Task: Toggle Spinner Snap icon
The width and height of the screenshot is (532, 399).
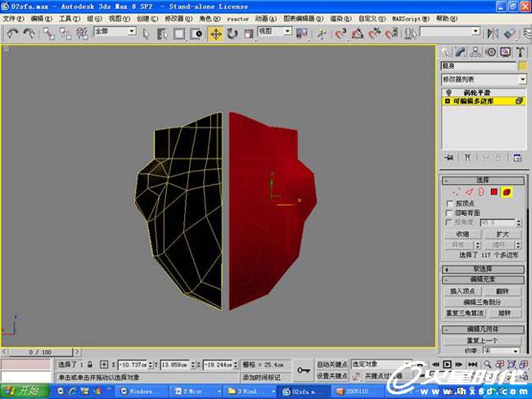Action: (x=391, y=34)
